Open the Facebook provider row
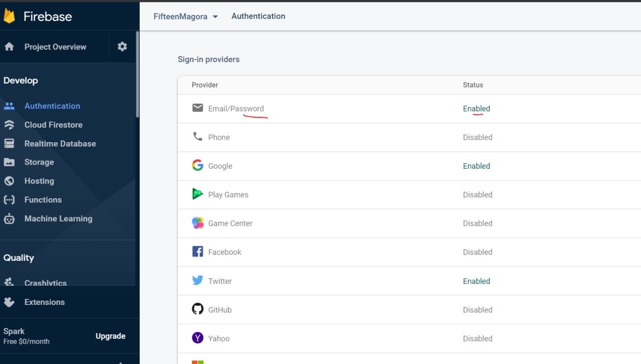This screenshot has width=641, height=364. [x=410, y=252]
